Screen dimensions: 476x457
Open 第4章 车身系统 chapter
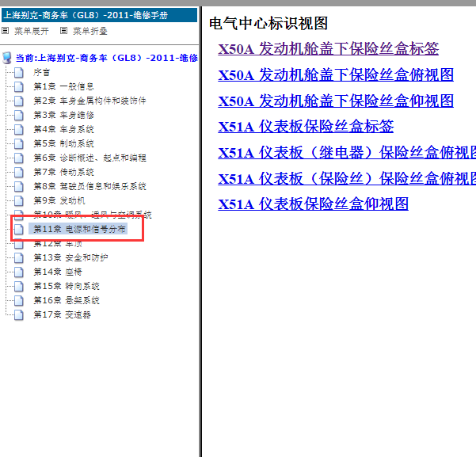63,129
